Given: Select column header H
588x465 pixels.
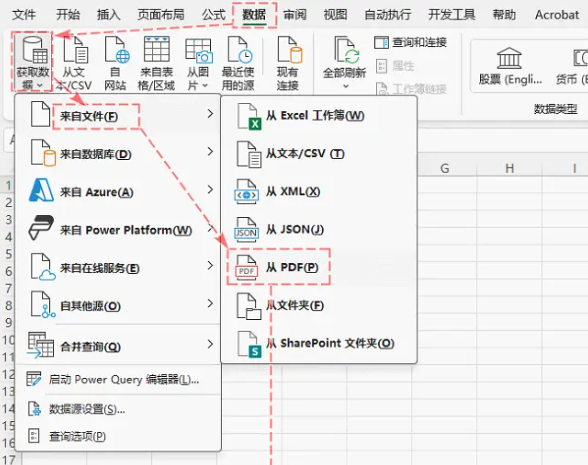Looking at the screenshot, I should (x=510, y=168).
